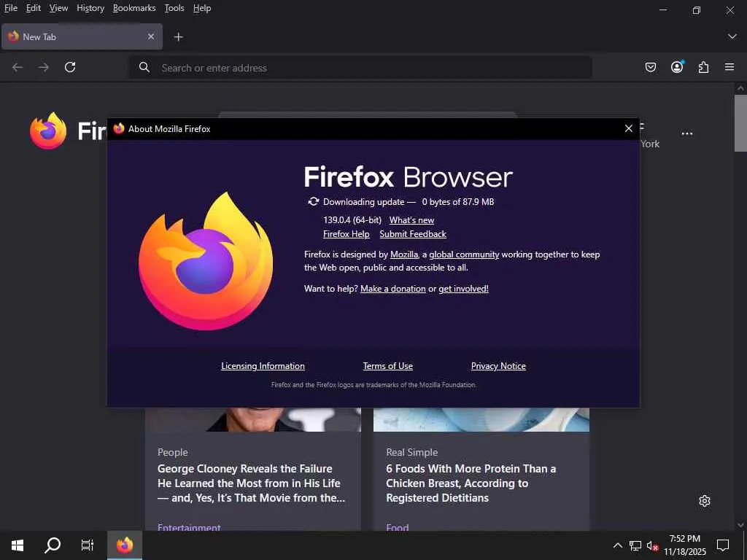Select the New Tab tab
The height and width of the screenshot is (560, 747).
(x=82, y=36)
